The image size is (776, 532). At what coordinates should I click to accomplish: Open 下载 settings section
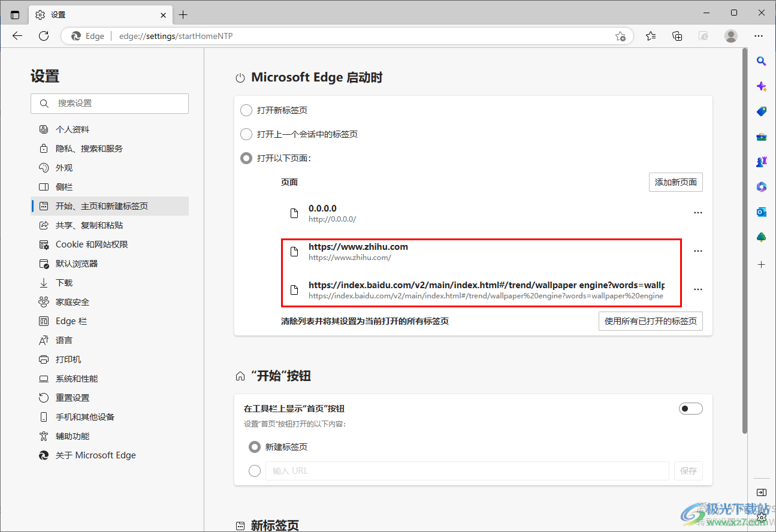(x=110, y=283)
